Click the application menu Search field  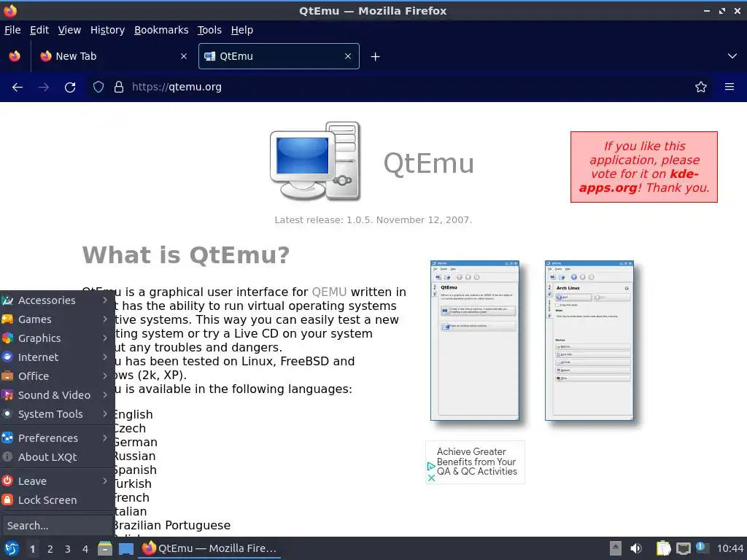pyautogui.click(x=57, y=526)
